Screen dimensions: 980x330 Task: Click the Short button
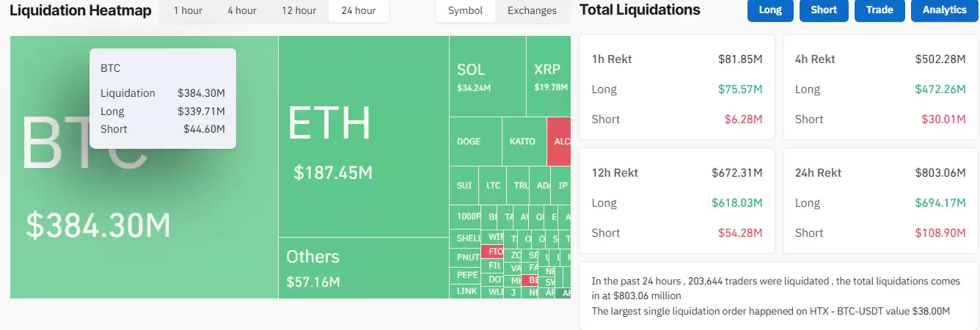(824, 10)
